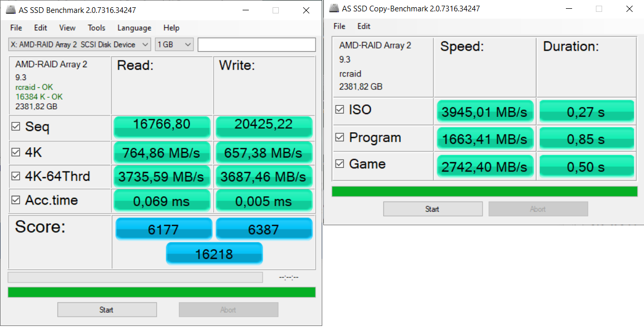Click access time read value 0,069 ms
644x327 pixels.
point(162,201)
